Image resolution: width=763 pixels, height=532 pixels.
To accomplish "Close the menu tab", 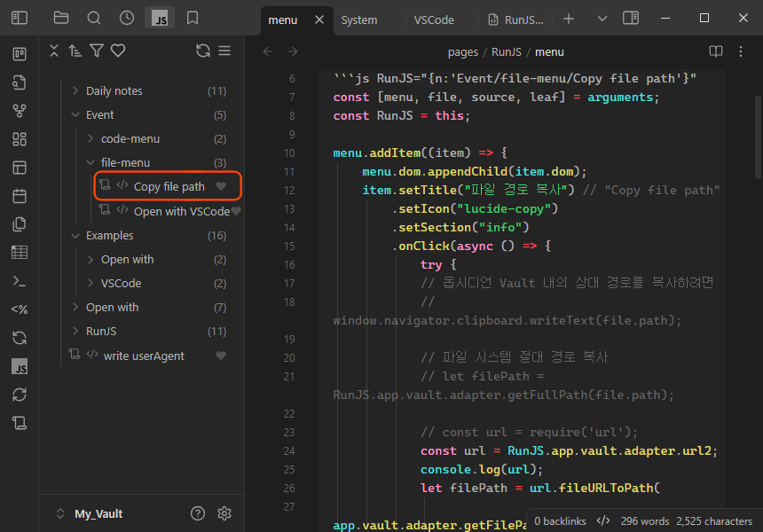I will coord(319,20).
